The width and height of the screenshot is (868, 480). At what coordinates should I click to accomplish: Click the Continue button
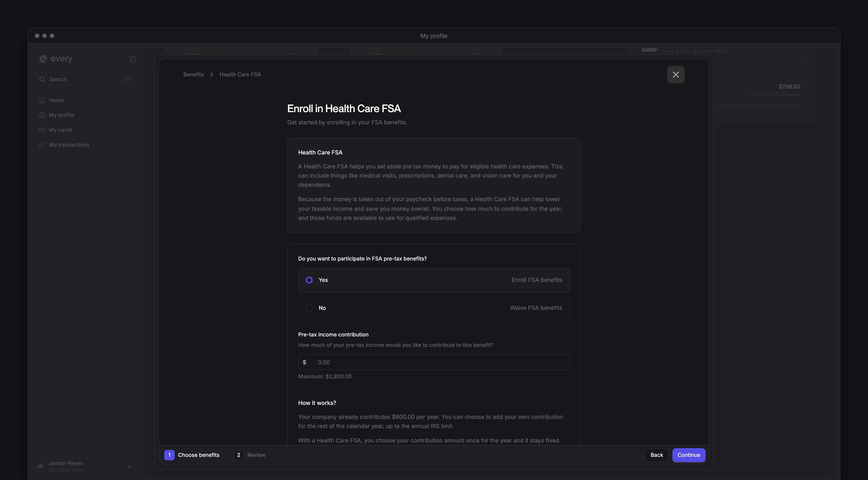pyautogui.click(x=689, y=455)
